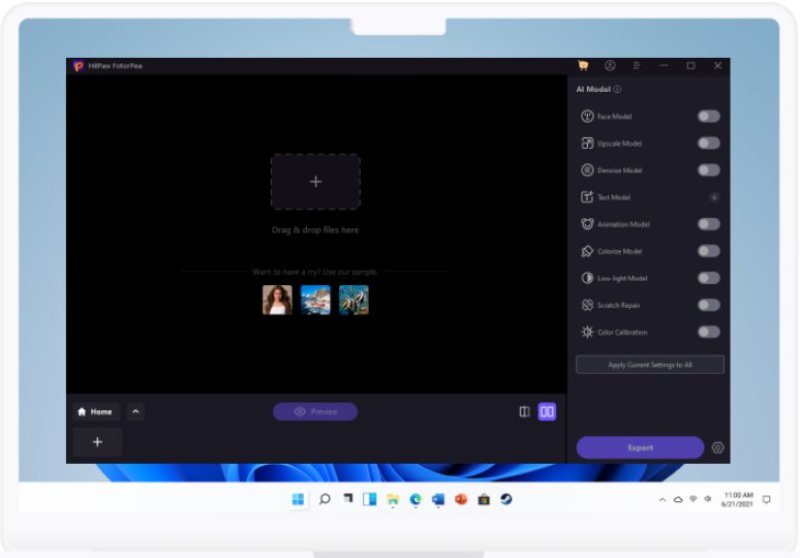
Task: Click the dashed drop zone plus box
Action: point(315,182)
